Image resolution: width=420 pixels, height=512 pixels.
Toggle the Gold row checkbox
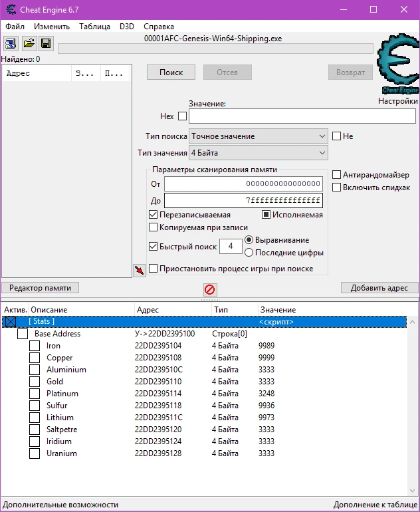(35, 382)
